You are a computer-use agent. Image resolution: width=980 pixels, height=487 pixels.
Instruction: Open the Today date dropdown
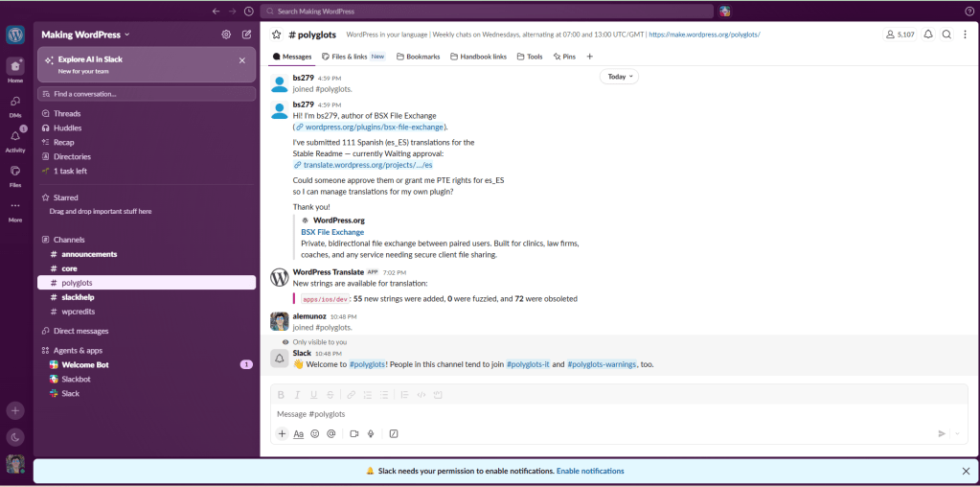619,77
